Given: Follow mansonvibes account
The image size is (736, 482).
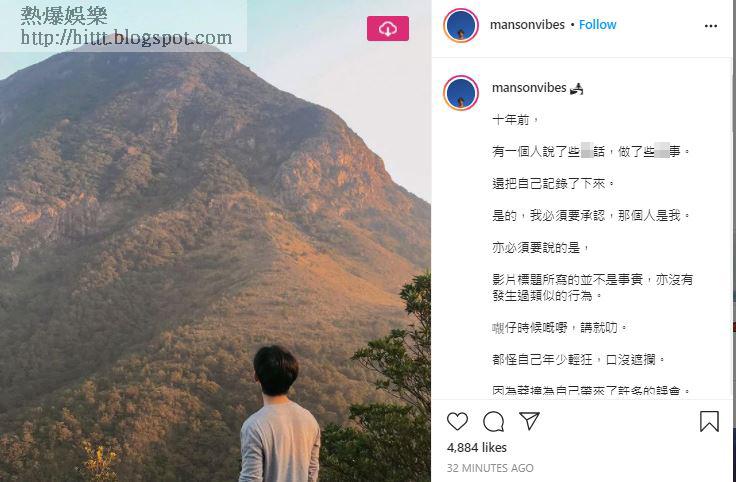Looking at the screenshot, I should [598, 25].
